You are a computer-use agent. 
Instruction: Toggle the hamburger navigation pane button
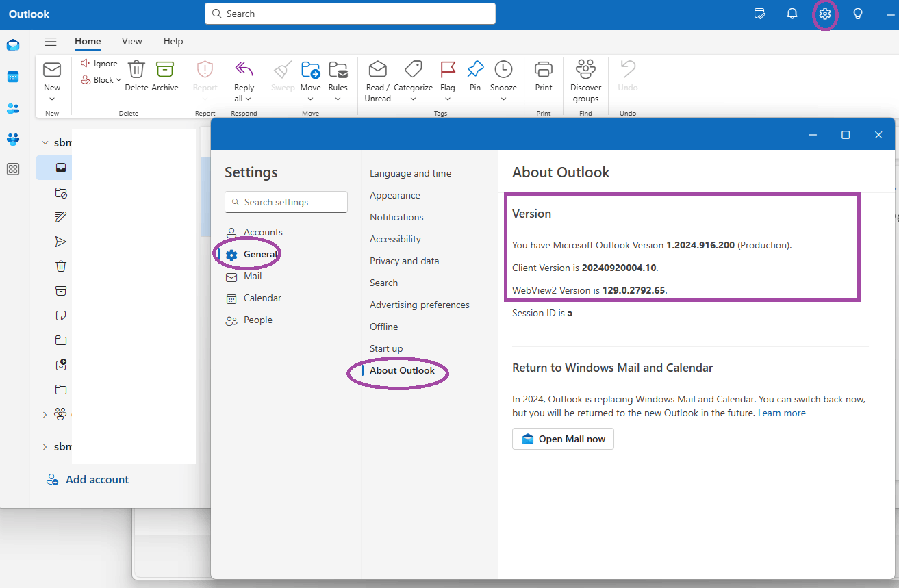coord(51,42)
